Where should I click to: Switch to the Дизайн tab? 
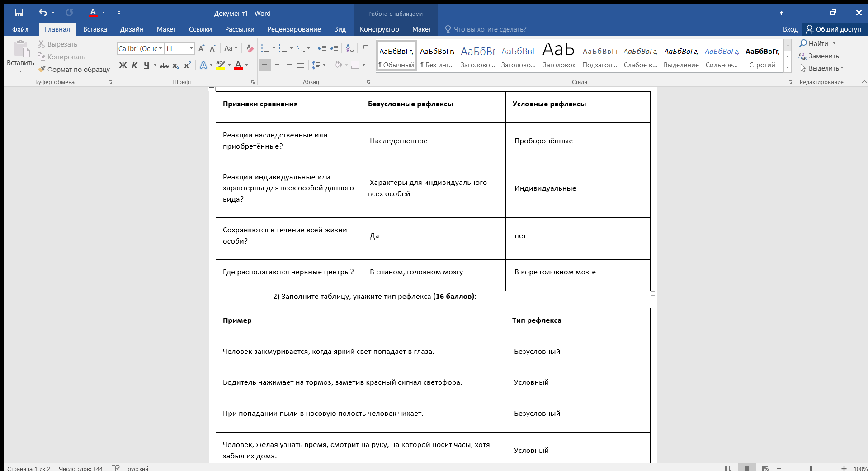tap(132, 29)
